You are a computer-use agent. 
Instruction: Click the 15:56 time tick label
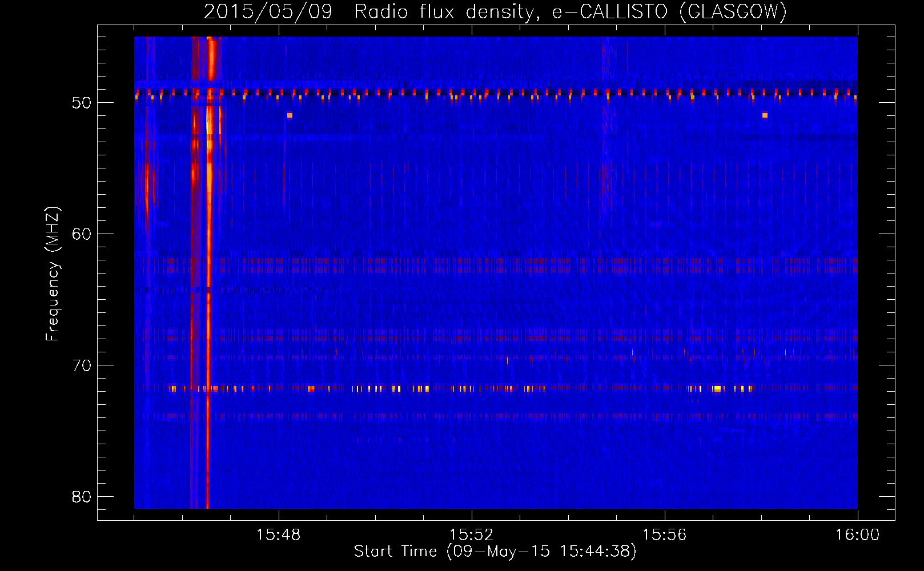664,535
